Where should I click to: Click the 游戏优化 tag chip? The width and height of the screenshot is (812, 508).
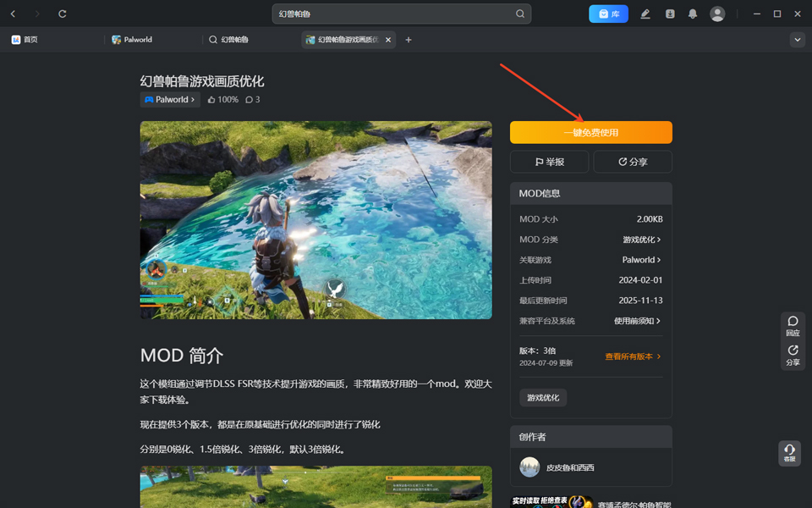pyautogui.click(x=543, y=398)
